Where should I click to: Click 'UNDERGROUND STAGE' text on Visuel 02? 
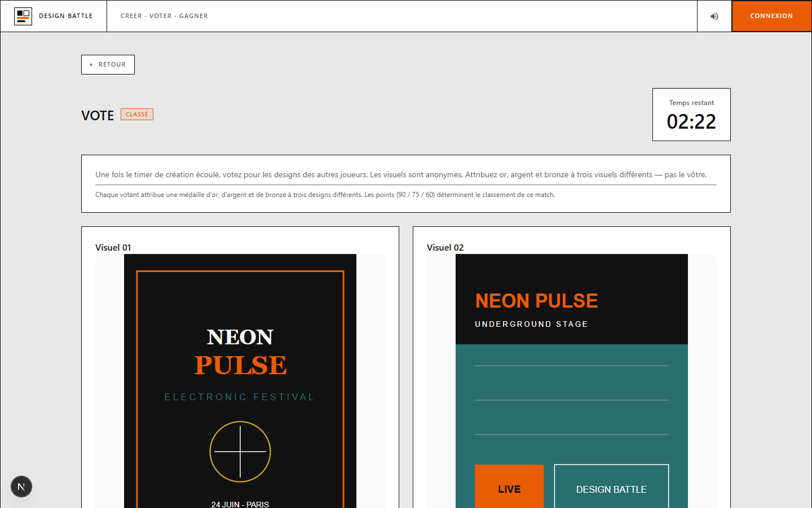pyautogui.click(x=531, y=324)
